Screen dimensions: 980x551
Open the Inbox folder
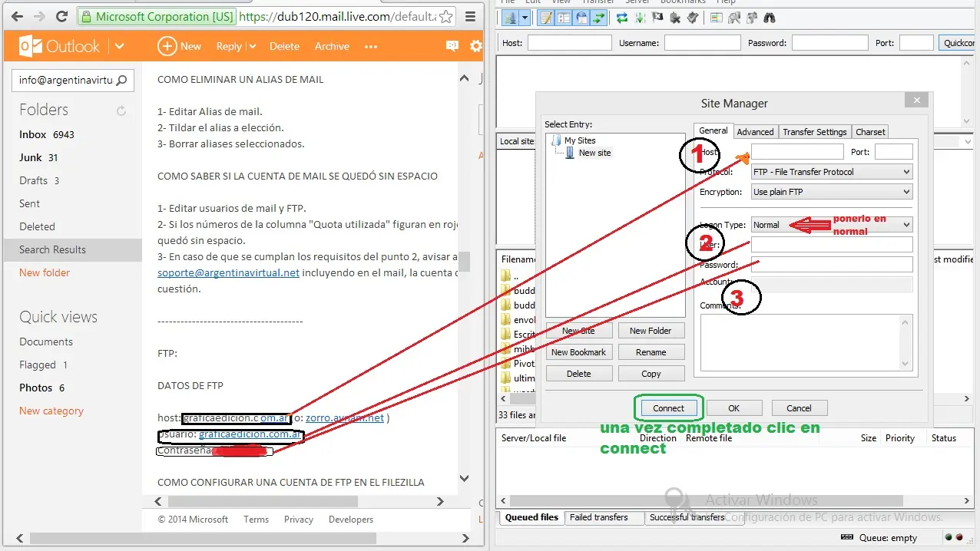click(x=47, y=134)
